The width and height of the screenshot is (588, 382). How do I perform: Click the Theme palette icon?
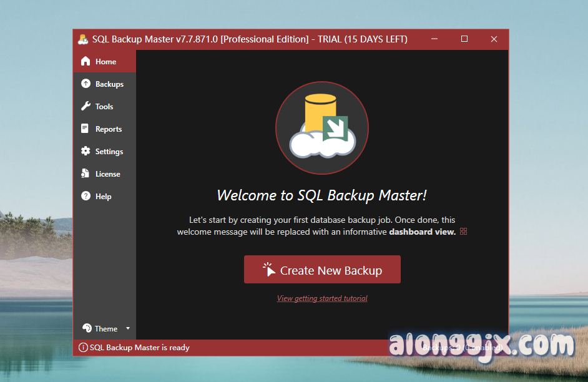pos(86,328)
